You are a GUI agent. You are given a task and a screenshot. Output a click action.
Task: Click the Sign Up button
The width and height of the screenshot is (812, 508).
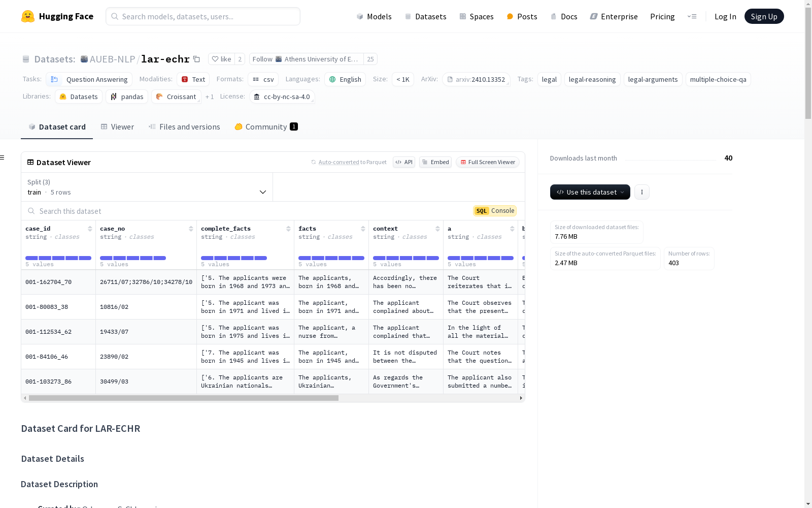tap(764, 16)
